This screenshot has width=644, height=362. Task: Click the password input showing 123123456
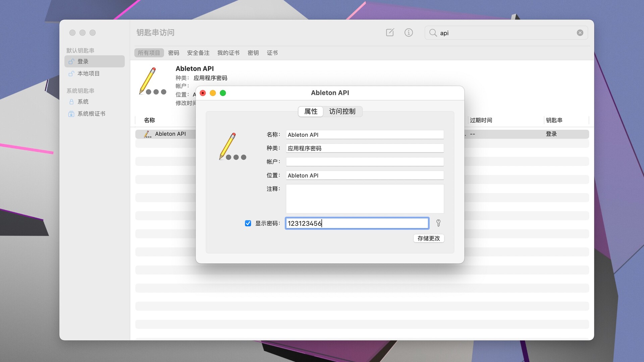click(357, 223)
